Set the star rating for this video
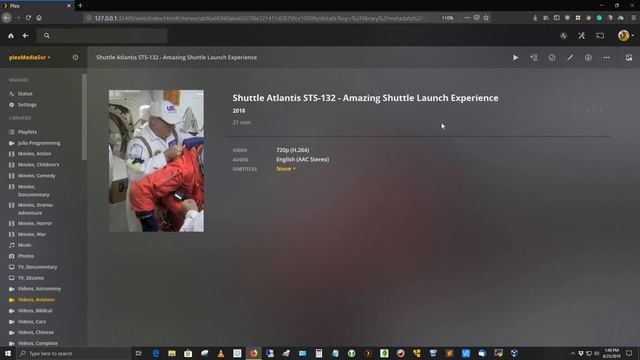This screenshot has width=640, height=360. (x=587, y=111)
